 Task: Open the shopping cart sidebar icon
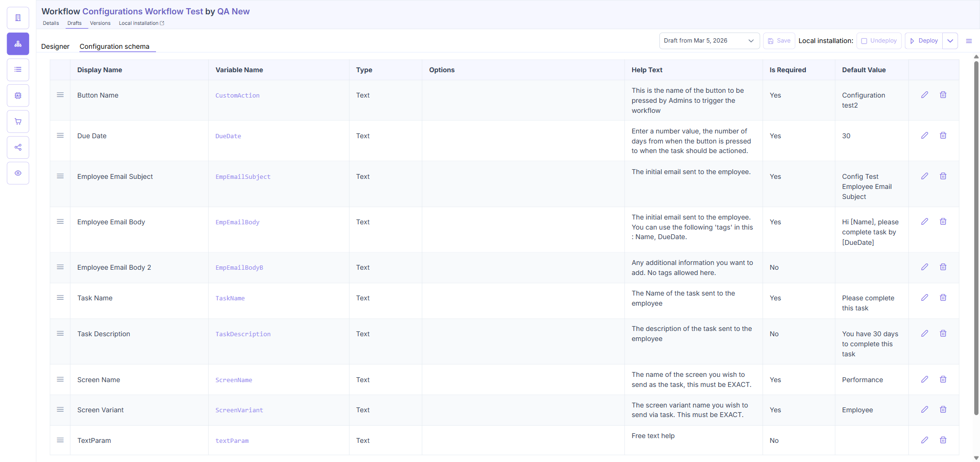[18, 121]
